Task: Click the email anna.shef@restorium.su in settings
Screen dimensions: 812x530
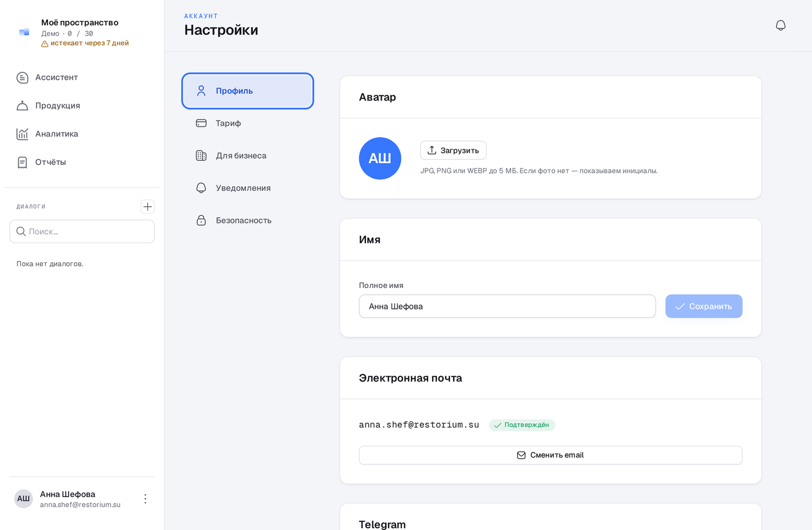Action: pyautogui.click(x=419, y=425)
